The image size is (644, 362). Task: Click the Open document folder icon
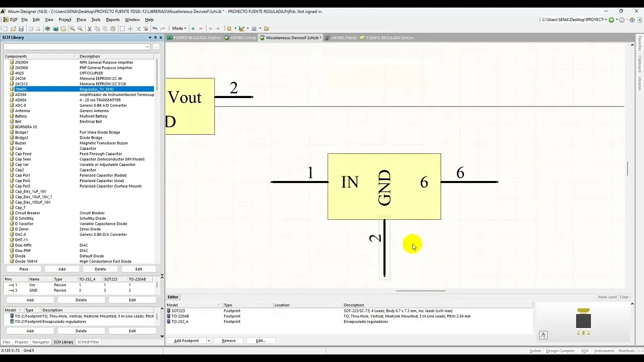click(x=14, y=29)
